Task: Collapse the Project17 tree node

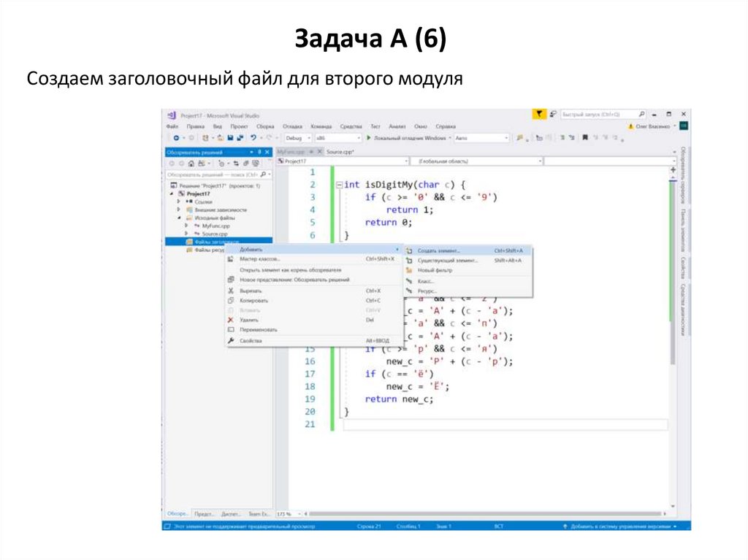Action: point(172,193)
